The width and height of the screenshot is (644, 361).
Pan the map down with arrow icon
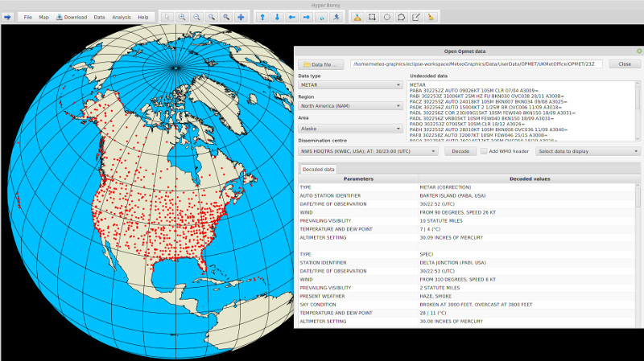[x=278, y=17]
